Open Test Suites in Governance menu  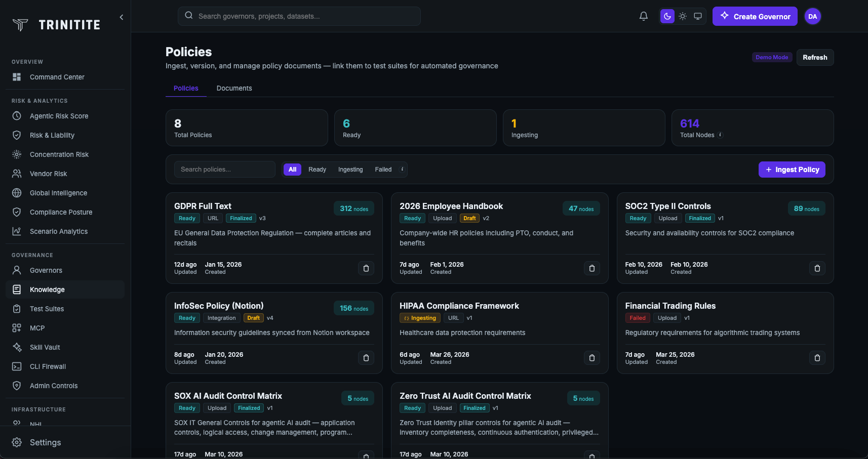point(47,309)
